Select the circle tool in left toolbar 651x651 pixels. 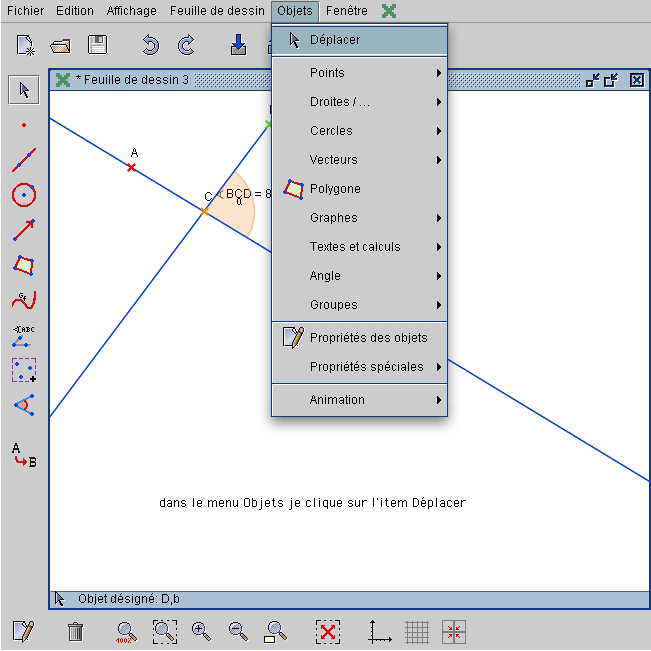24,195
